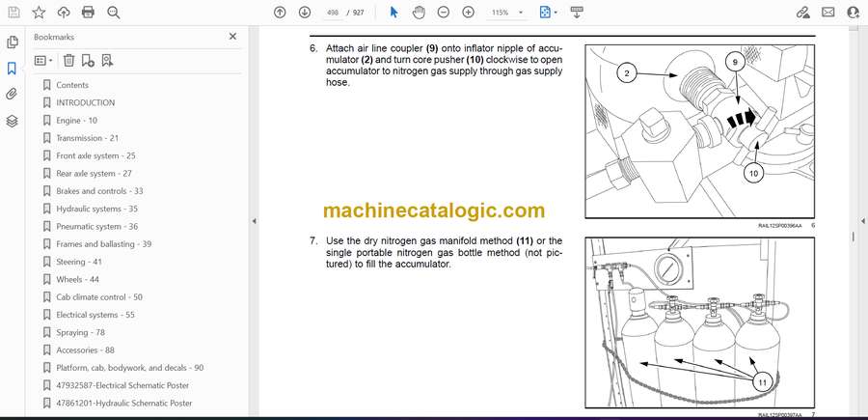Toggle the layers panel in sidebar

click(13, 121)
